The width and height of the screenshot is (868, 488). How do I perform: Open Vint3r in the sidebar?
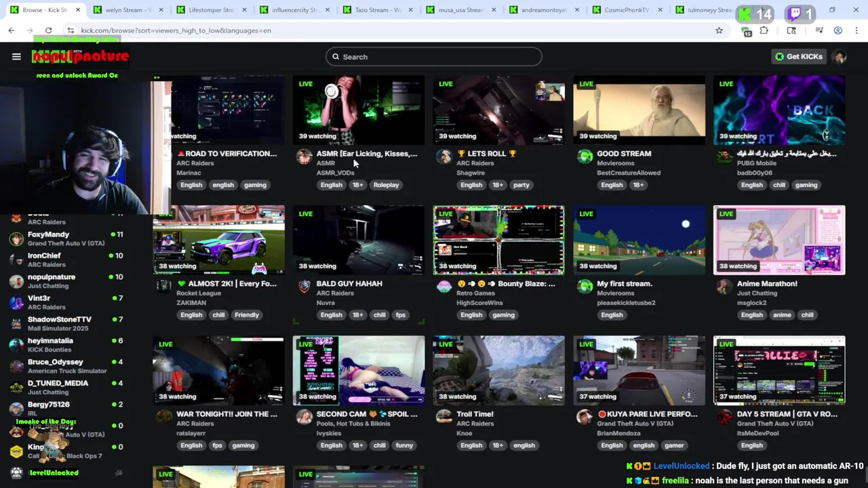(x=66, y=302)
